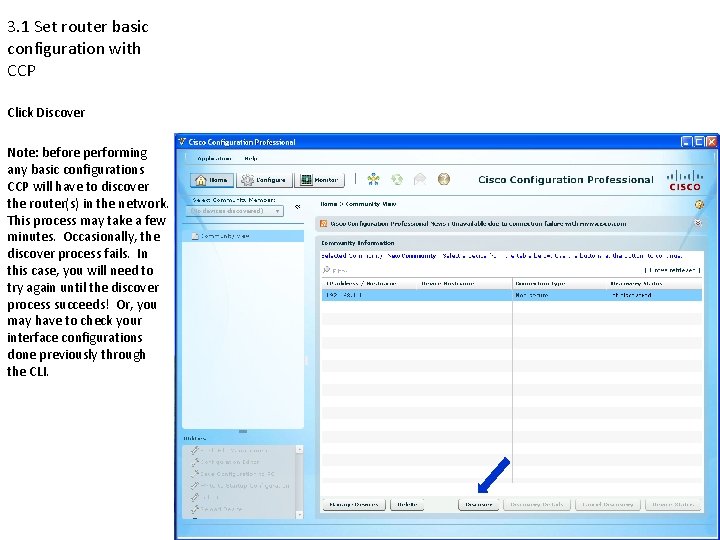Maximize the Cisco Configuration Professional window
The height and width of the screenshot is (540, 720).
(x=699, y=142)
